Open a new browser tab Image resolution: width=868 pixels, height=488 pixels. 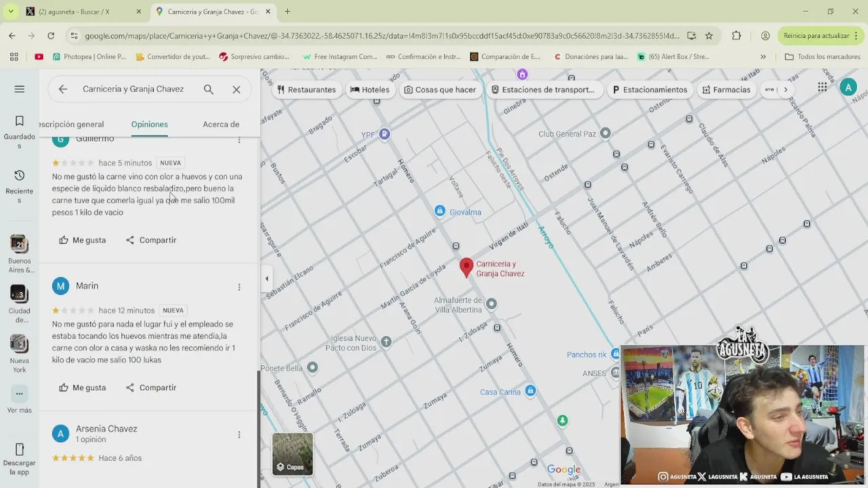click(x=288, y=12)
